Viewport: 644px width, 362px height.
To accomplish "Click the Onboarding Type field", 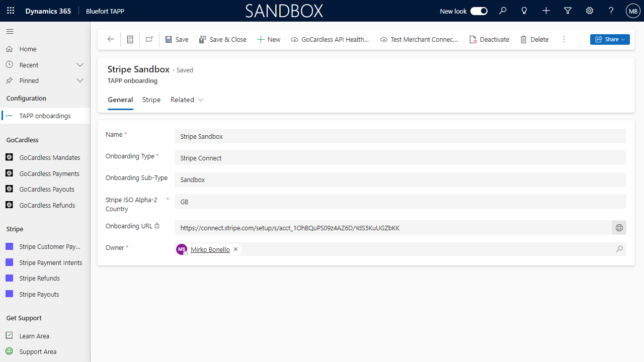I will click(x=400, y=158).
